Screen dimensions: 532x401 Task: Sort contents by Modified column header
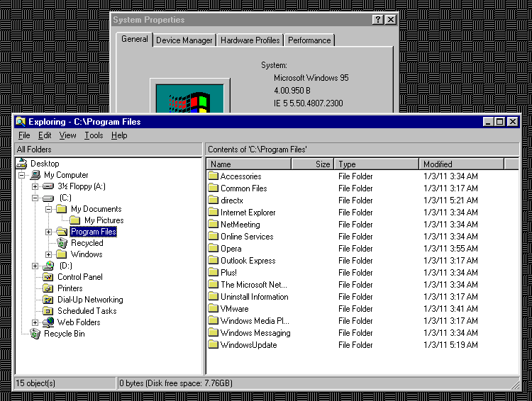(462, 164)
